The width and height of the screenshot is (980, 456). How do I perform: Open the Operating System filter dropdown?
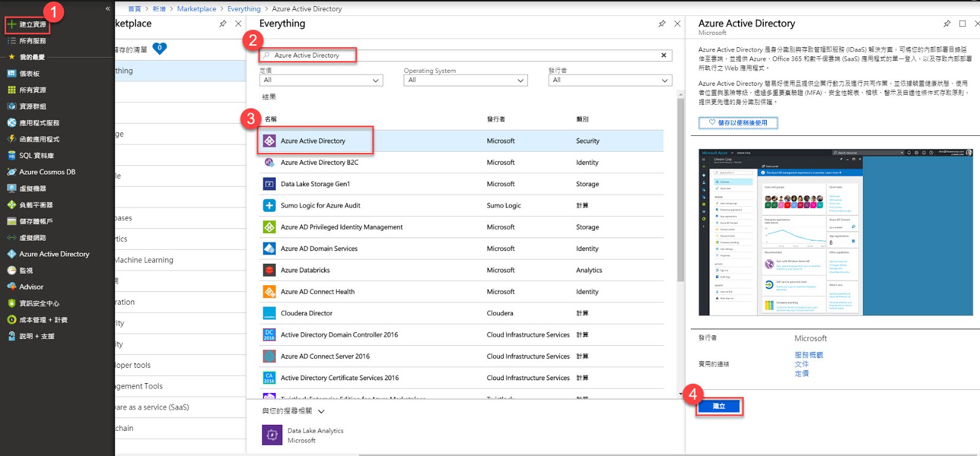coord(466,80)
